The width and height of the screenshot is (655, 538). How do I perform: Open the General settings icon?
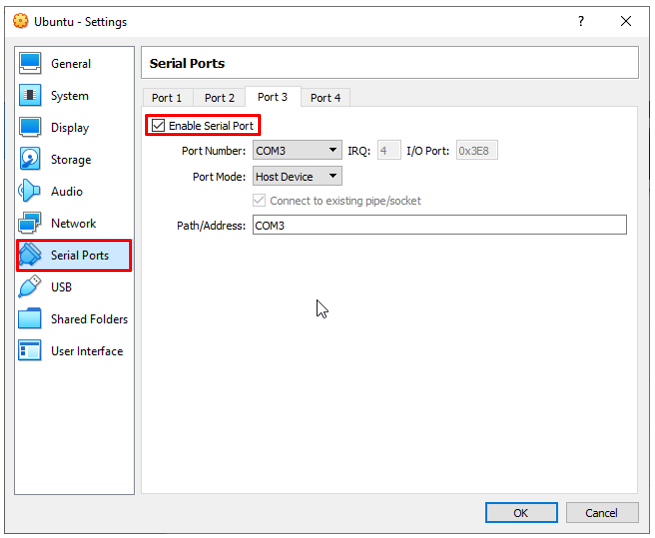[x=30, y=63]
